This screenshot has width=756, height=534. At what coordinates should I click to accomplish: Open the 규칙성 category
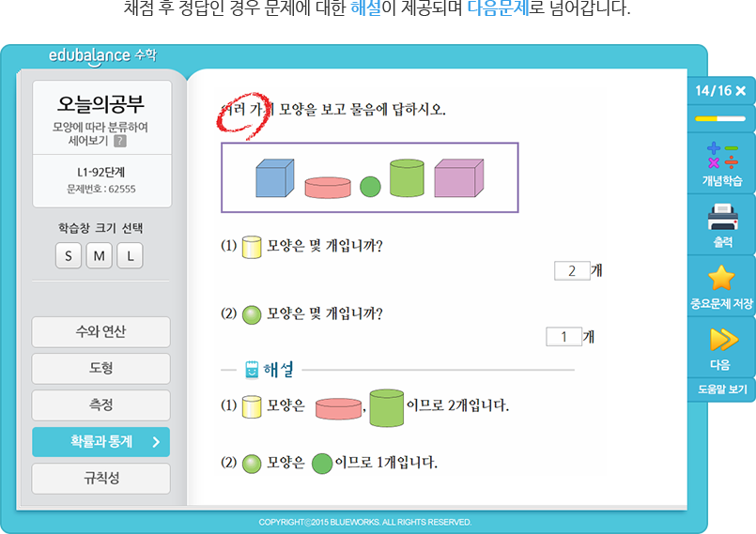pos(100,479)
